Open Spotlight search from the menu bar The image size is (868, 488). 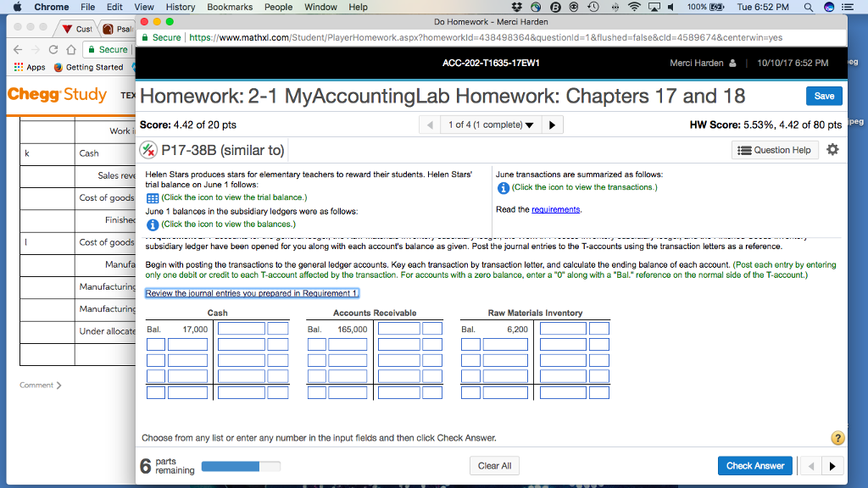(x=806, y=7)
